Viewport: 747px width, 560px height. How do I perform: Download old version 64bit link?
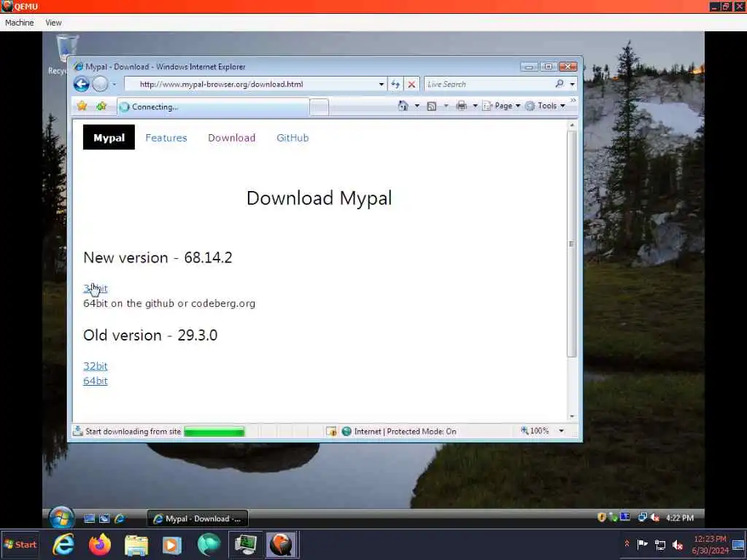96,381
